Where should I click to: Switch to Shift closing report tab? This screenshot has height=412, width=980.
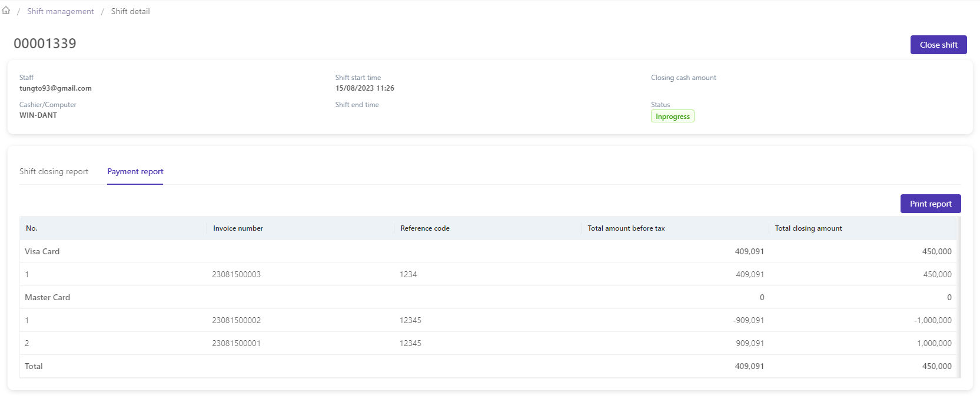point(54,171)
